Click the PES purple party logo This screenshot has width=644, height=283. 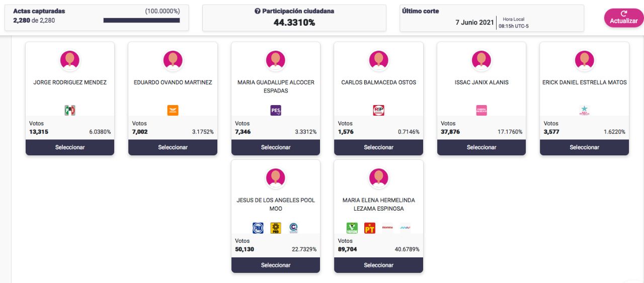(x=276, y=111)
